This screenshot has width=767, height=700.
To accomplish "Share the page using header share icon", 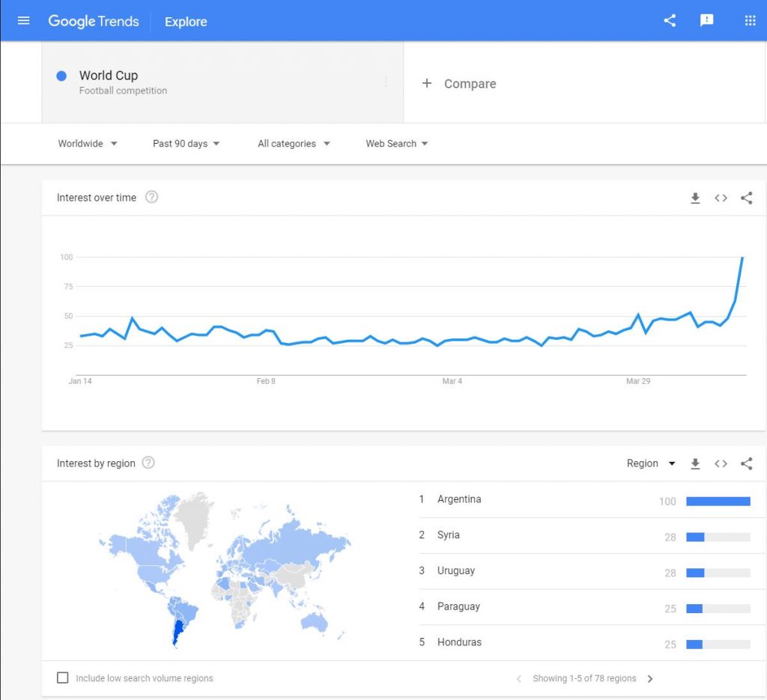I will (670, 20).
